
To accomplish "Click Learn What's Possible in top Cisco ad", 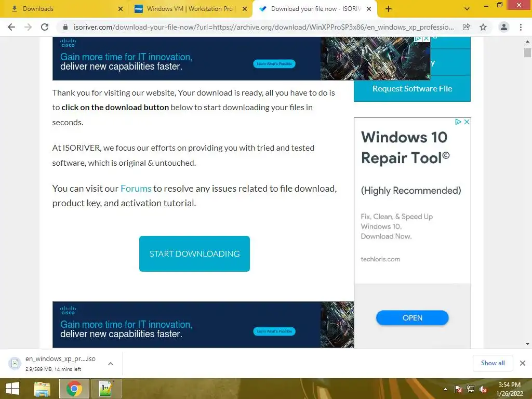I will point(274,64).
